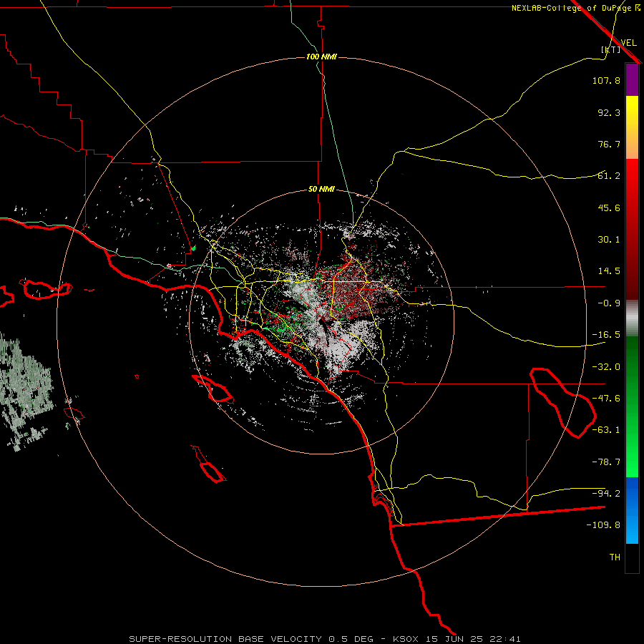
Task: Click the 30.1 legend value
Action: pos(609,240)
